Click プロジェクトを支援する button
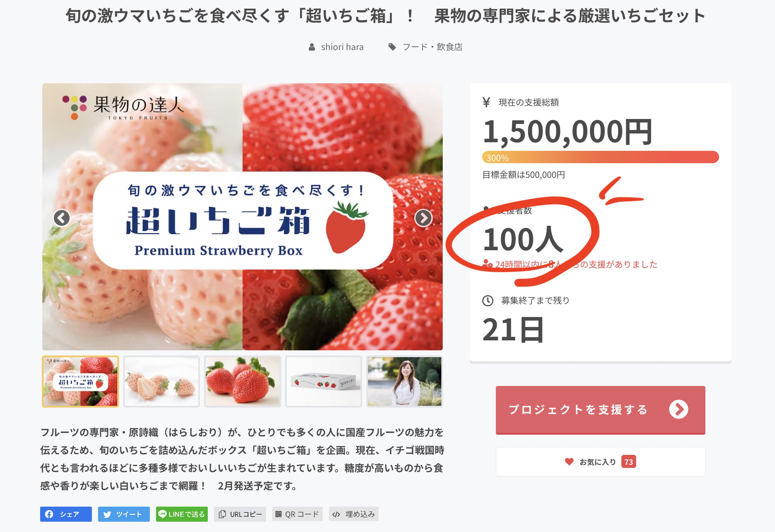The image size is (775, 532). tap(600, 410)
